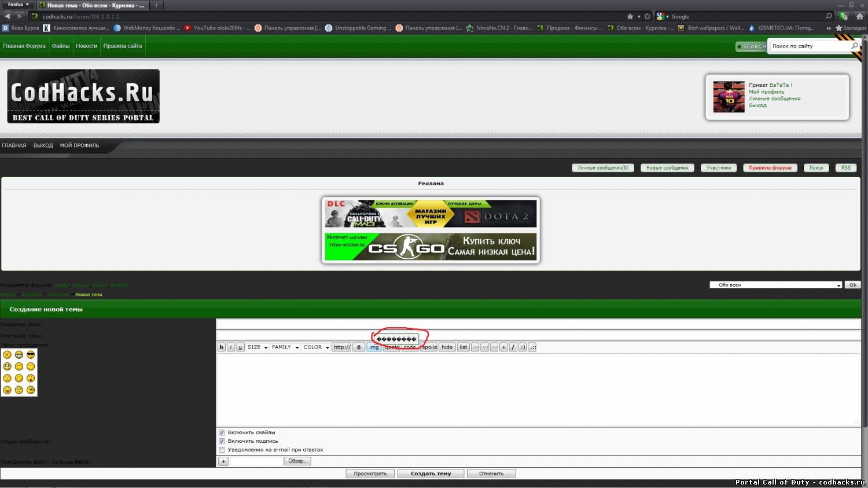Image resolution: width=868 pixels, height=488 pixels.
Task: Enable Уведомления на e-mail при ответах checkbox
Action: tap(222, 450)
